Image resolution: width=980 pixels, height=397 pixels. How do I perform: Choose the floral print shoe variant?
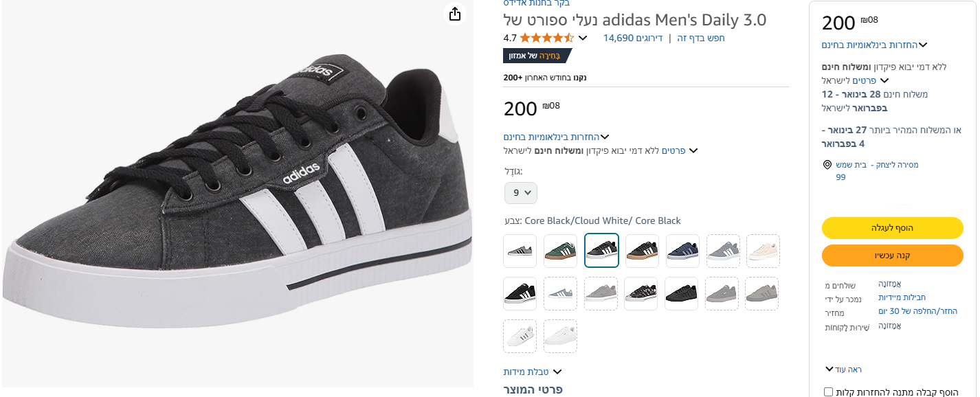[x=642, y=294]
